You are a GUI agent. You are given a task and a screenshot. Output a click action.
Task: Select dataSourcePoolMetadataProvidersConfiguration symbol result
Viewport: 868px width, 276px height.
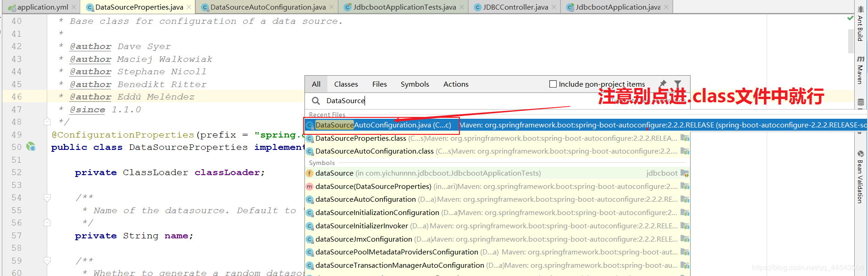[x=498, y=252]
